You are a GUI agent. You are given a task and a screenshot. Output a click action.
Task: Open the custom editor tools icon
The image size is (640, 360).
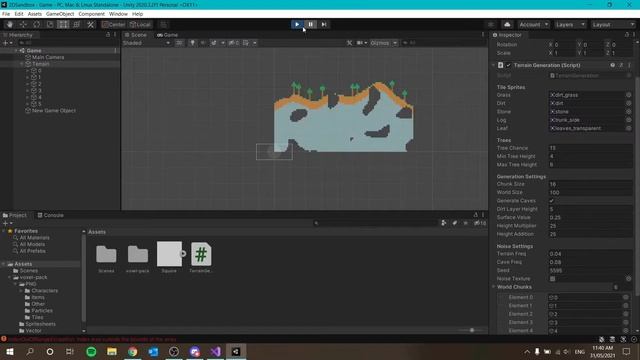pos(90,24)
